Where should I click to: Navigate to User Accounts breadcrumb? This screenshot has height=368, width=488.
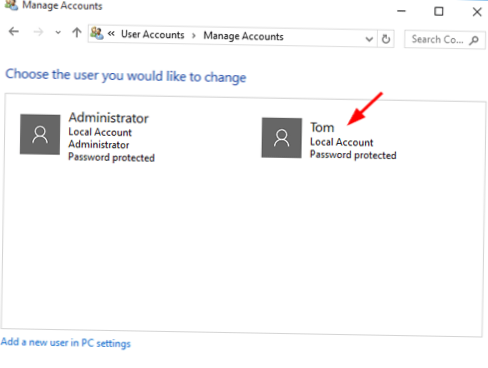153,35
